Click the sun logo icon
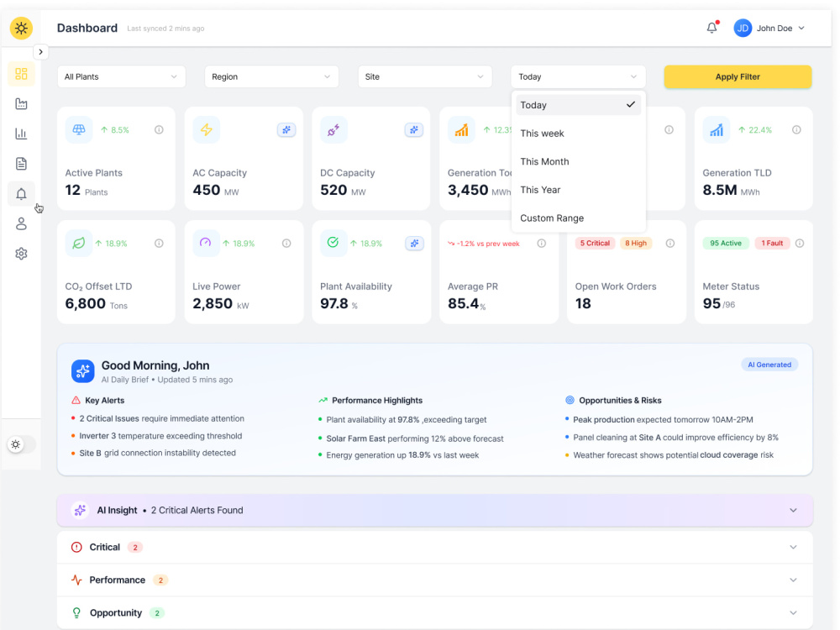Viewport: 840px width, 630px height. pyautogui.click(x=22, y=29)
